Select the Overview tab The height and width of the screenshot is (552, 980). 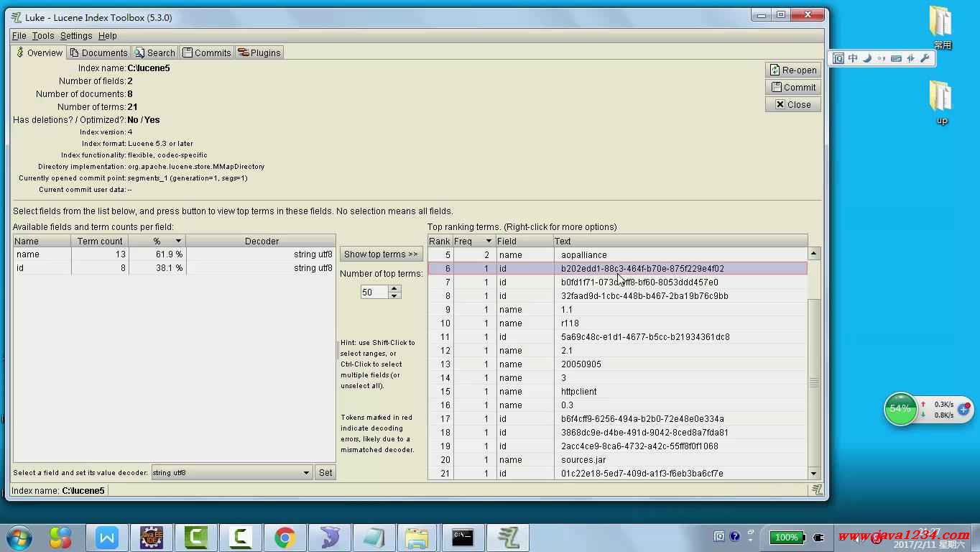[40, 52]
